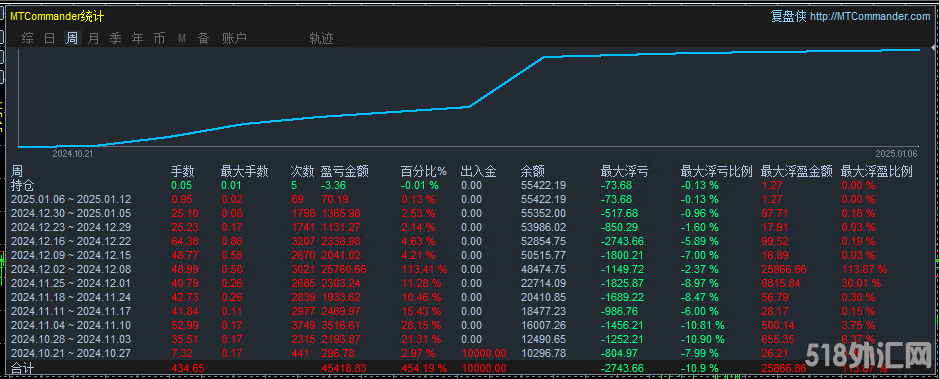Open the 日 daily statistics tab
Viewport: 939px width, 379px height.
[50, 38]
